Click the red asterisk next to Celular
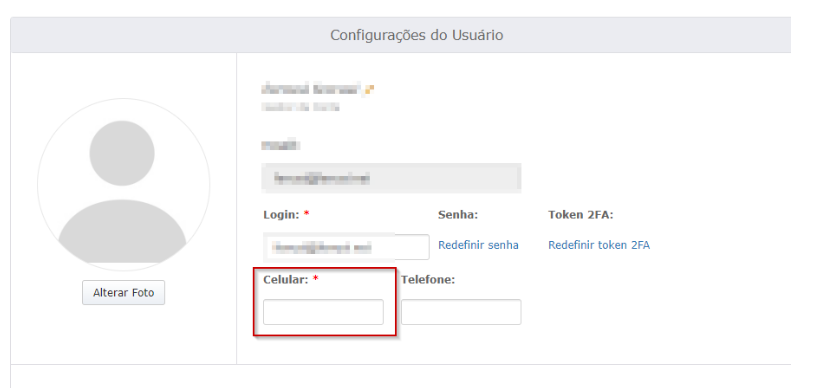 click(x=315, y=279)
